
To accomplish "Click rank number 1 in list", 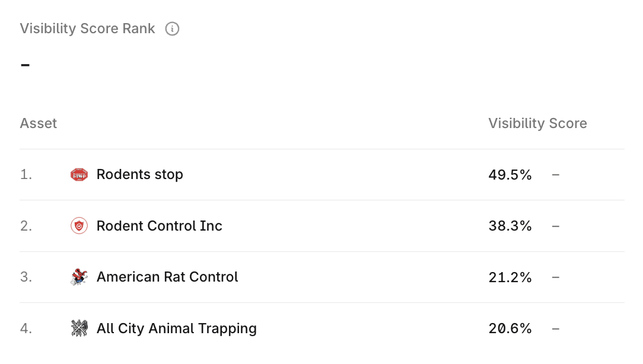I will click(x=26, y=175).
